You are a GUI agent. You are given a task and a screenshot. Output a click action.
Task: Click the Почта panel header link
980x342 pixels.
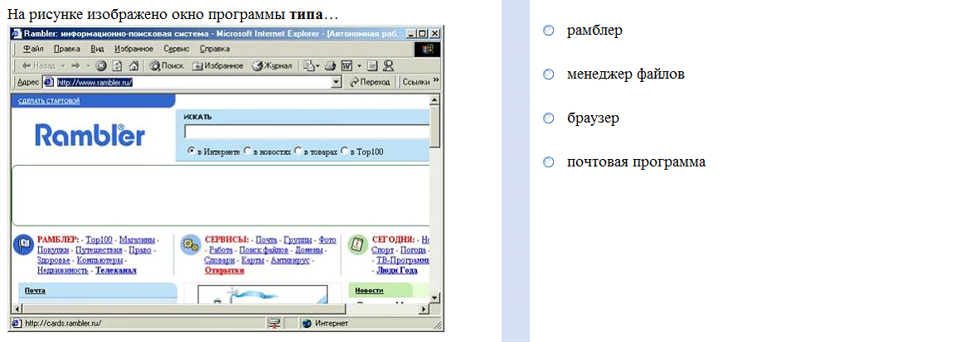35,291
